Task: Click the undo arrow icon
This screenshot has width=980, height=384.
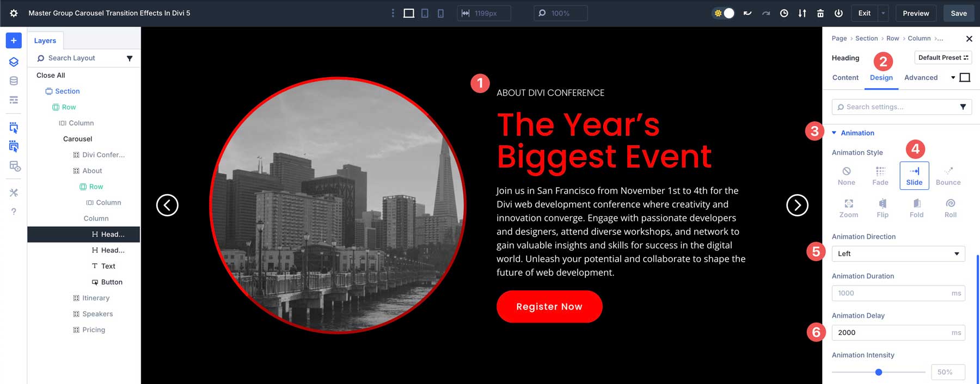Action: [x=748, y=13]
